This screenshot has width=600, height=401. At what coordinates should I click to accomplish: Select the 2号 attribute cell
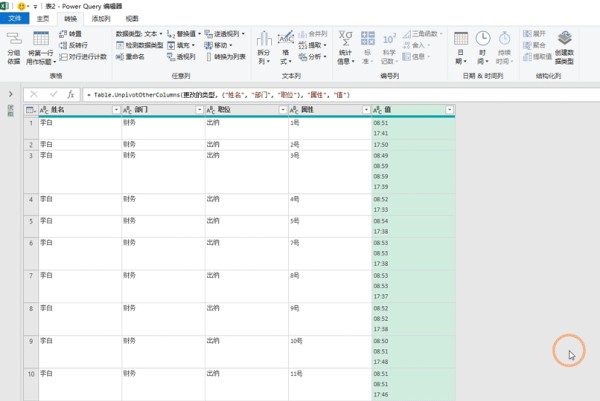(330, 145)
